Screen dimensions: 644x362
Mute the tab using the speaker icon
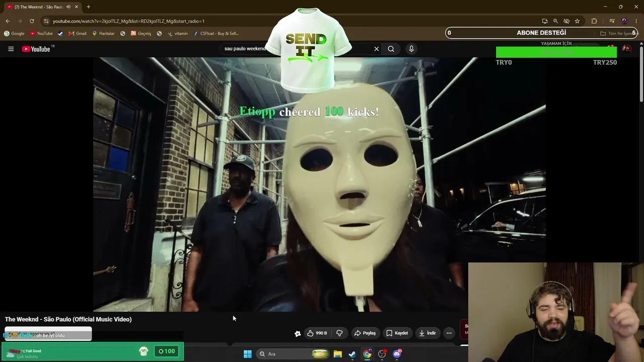click(x=68, y=7)
